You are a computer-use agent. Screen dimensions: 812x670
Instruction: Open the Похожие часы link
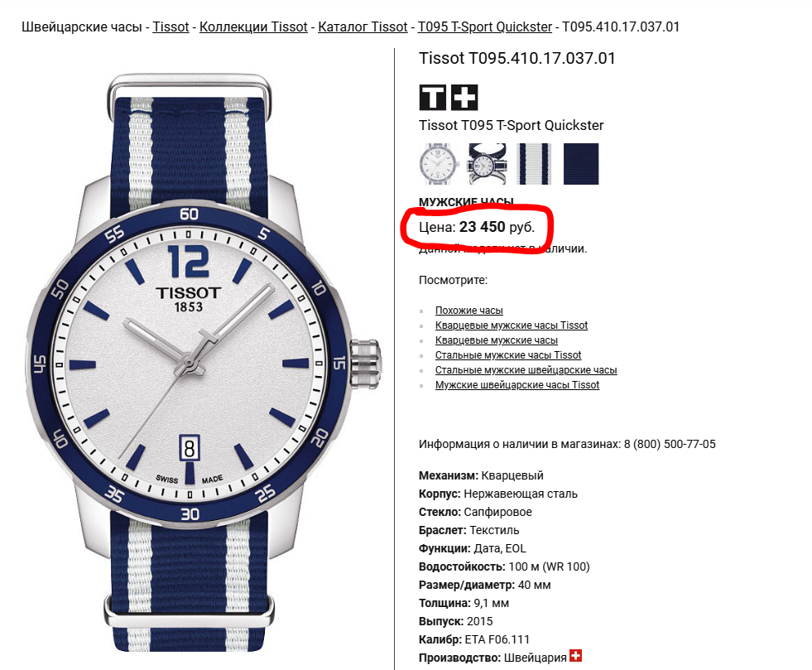tap(469, 311)
